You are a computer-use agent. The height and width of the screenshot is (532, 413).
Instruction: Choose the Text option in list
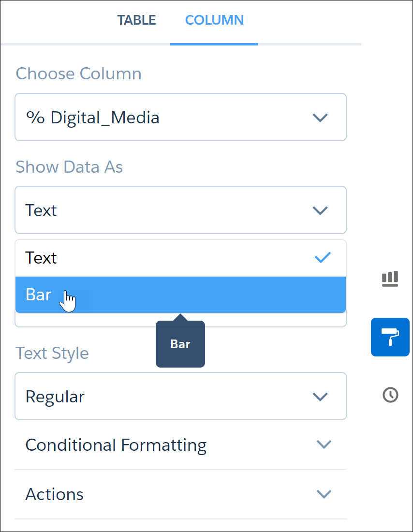[180, 258]
